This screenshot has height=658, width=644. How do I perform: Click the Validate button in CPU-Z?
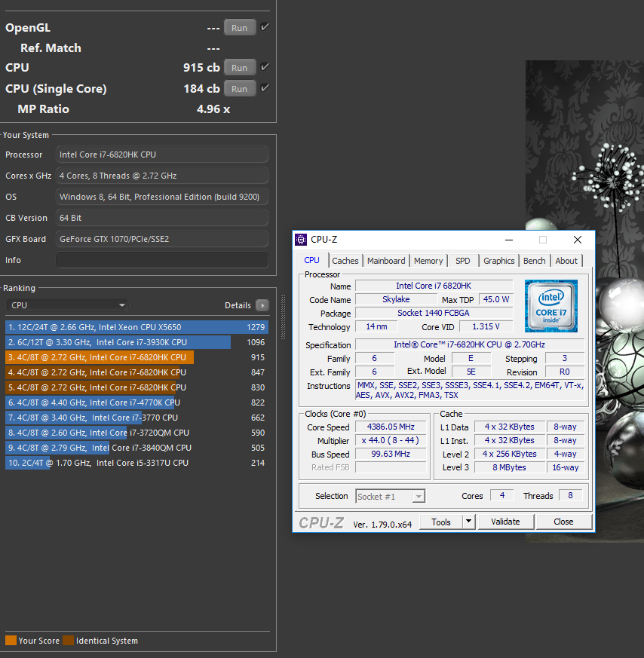pyautogui.click(x=505, y=522)
